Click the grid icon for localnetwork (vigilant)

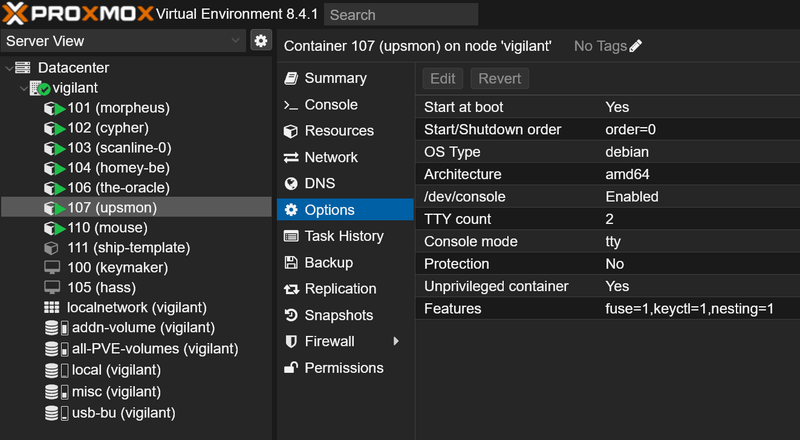tap(52, 307)
